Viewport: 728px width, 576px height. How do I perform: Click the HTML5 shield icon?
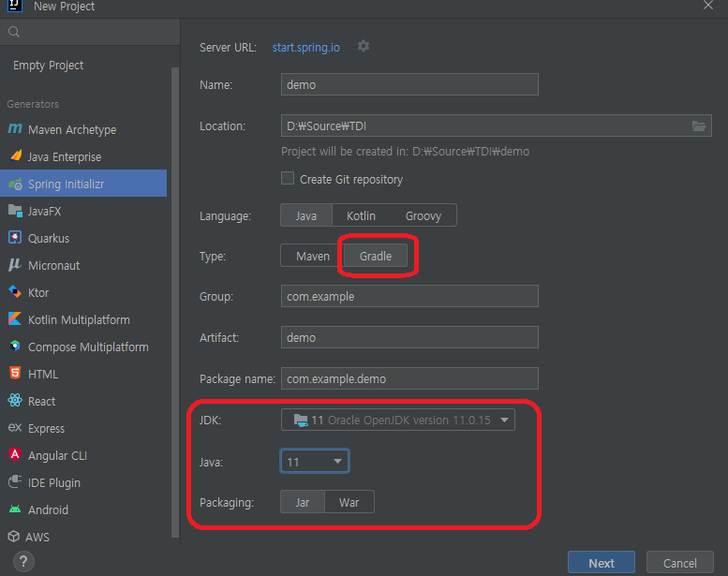[x=15, y=373]
